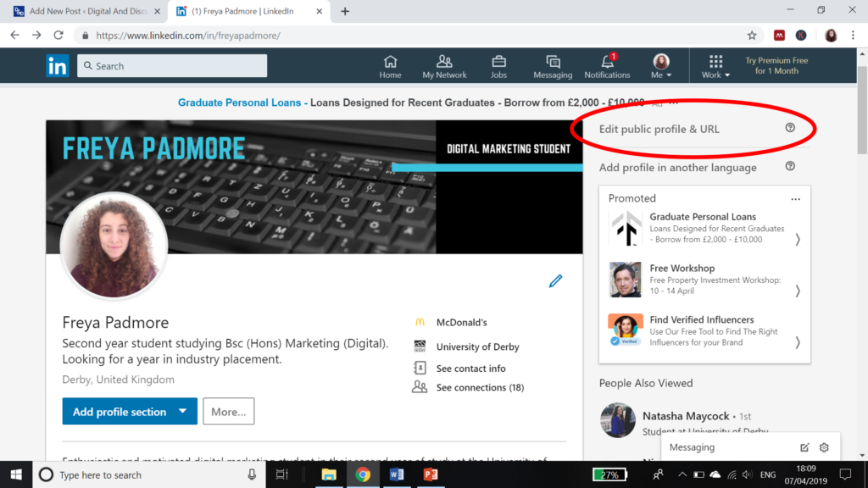View Notifications bell

[607, 67]
